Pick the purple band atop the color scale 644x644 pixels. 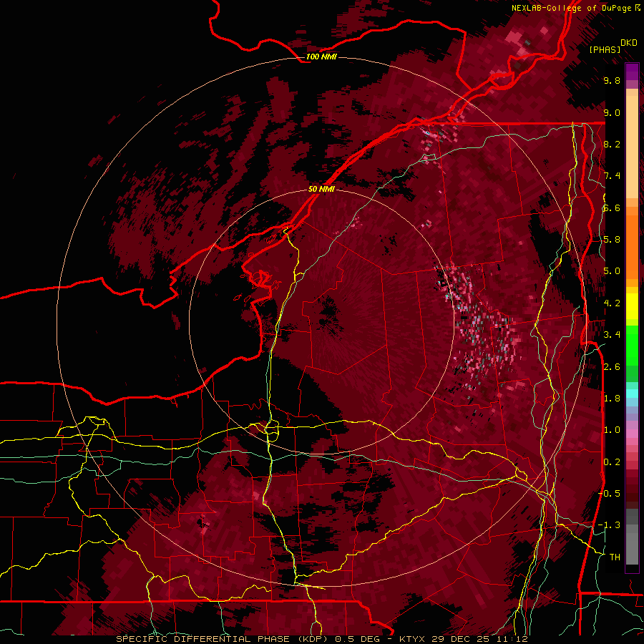pos(632,72)
